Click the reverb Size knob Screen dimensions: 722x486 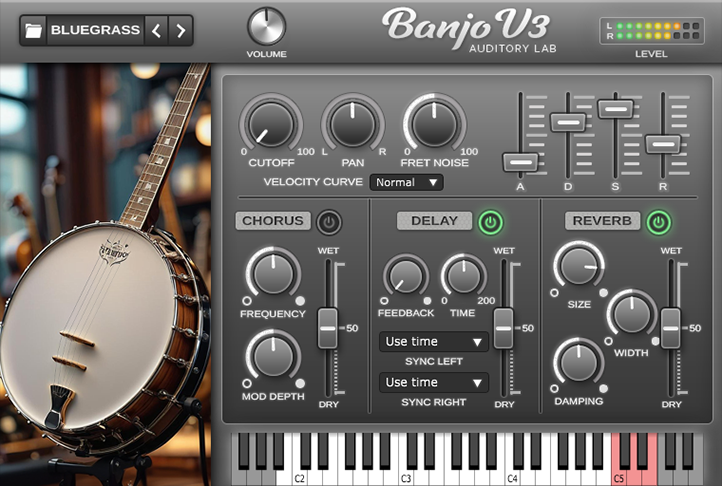click(580, 266)
